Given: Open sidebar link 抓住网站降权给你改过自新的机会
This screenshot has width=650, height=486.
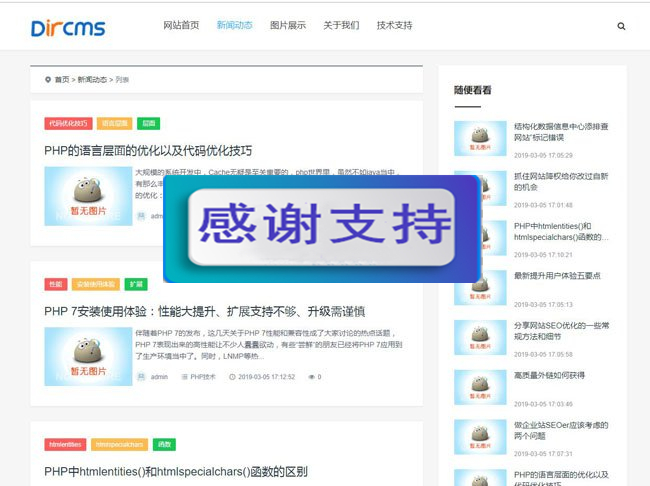Looking at the screenshot, I should tap(561, 182).
